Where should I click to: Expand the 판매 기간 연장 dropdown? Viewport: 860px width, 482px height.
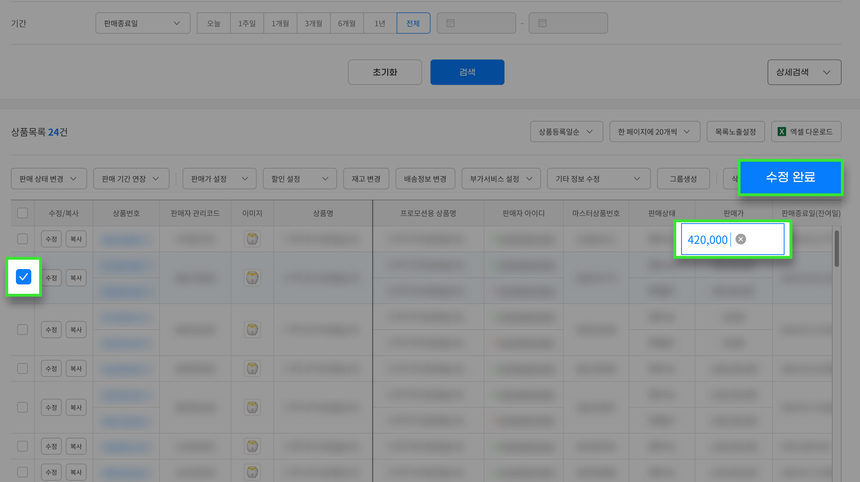coord(131,179)
